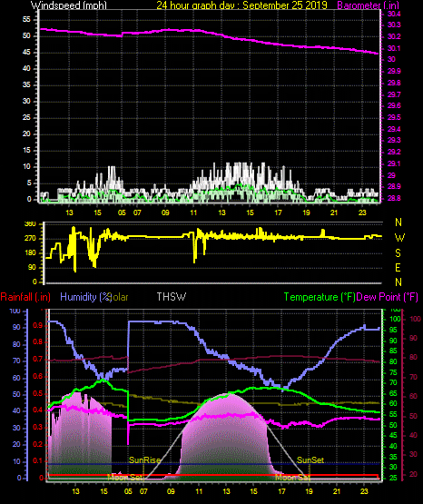Click the 100 tick on humidity axis
The image size is (423, 504).
coord(15,311)
